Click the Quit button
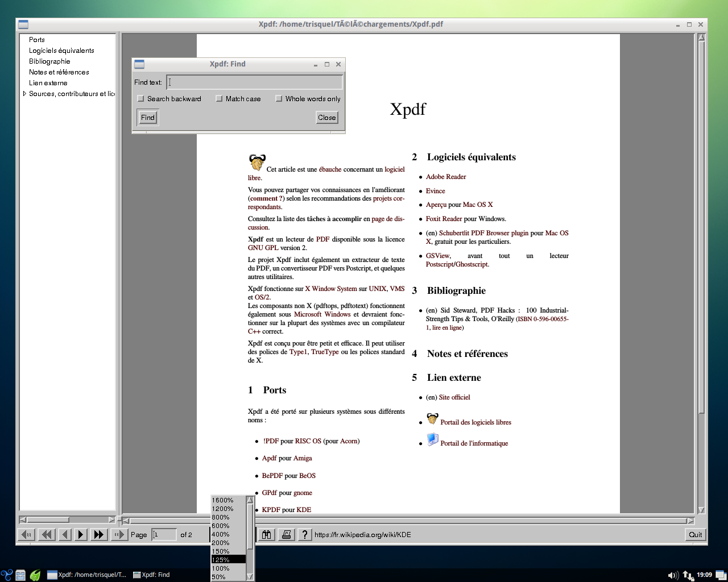 [695, 534]
